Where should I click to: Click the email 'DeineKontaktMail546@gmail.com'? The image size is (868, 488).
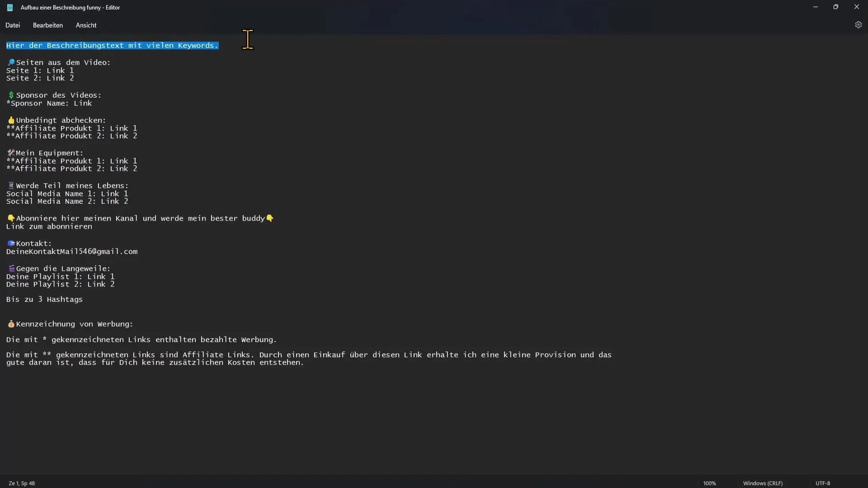(72, 252)
